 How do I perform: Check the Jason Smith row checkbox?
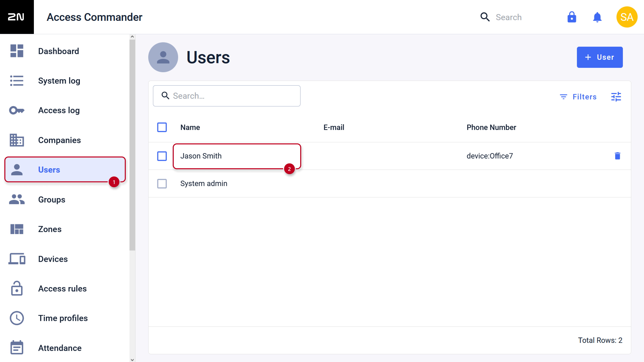coord(162,156)
